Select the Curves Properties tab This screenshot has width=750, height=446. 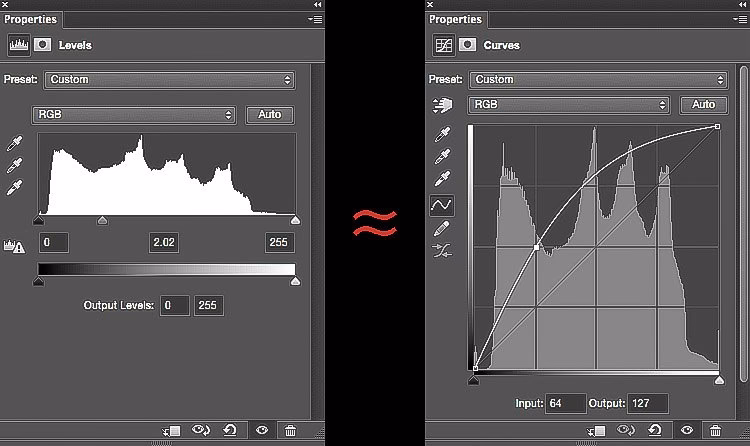455,20
